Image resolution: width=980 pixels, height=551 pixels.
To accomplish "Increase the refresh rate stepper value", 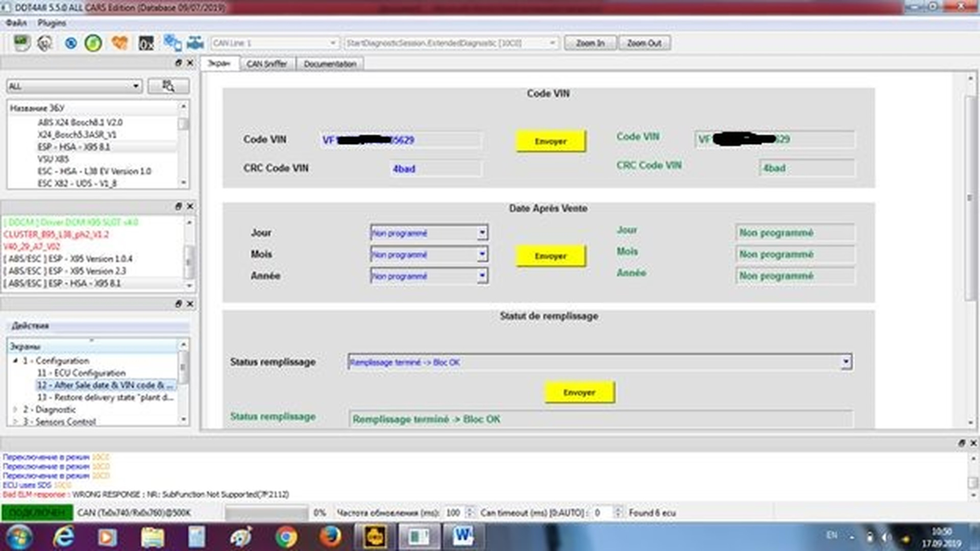I will [470, 509].
